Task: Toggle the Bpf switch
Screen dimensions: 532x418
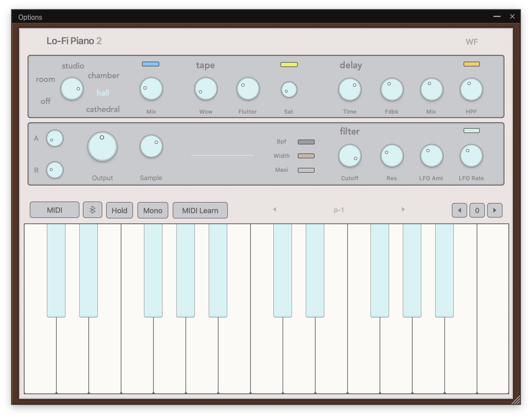Action: pyautogui.click(x=306, y=142)
